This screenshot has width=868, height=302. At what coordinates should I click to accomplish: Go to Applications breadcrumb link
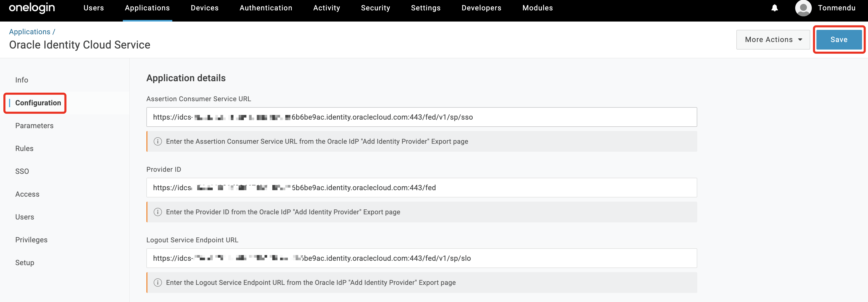[x=30, y=32]
